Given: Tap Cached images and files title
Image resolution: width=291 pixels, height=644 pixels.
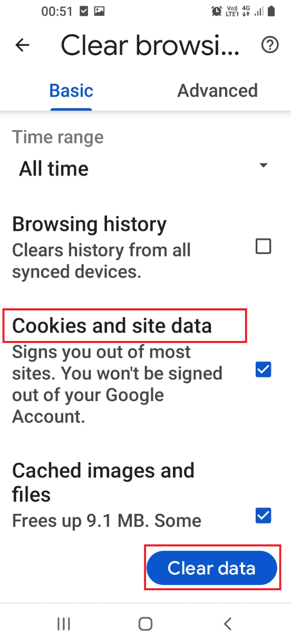Looking at the screenshot, I should (x=103, y=482).
